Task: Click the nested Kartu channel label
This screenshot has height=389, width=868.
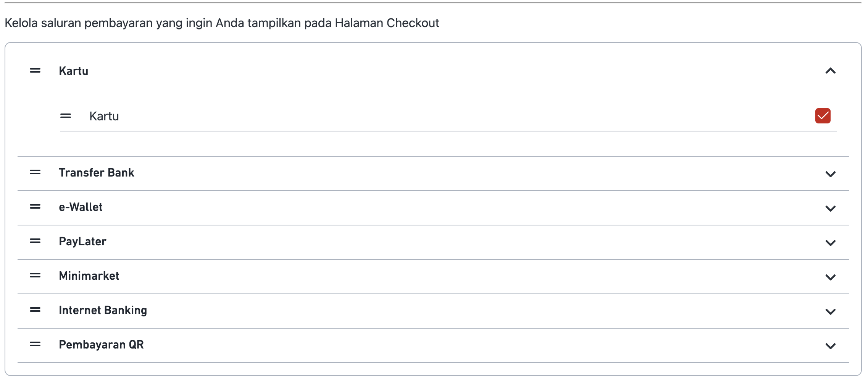Action: [x=104, y=116]
